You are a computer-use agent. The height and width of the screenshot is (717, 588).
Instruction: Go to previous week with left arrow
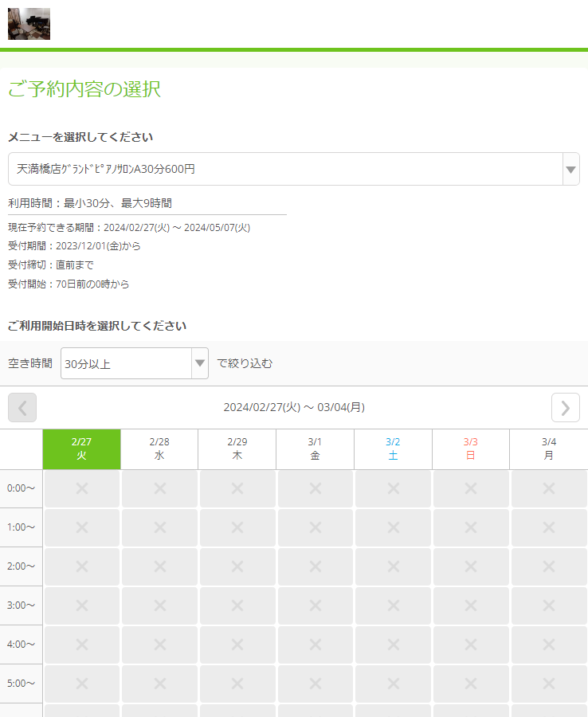tap(22, 408)
